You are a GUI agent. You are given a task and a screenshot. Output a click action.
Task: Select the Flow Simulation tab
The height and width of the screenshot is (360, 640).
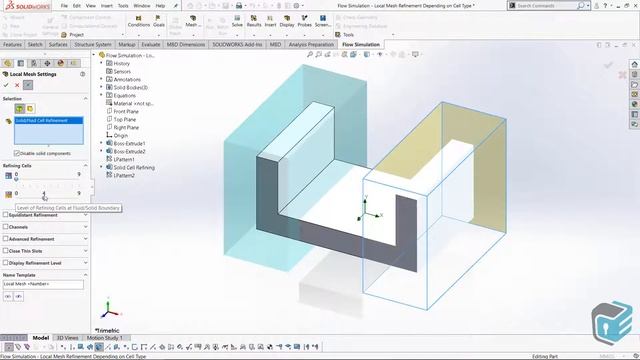coord(361,44)
